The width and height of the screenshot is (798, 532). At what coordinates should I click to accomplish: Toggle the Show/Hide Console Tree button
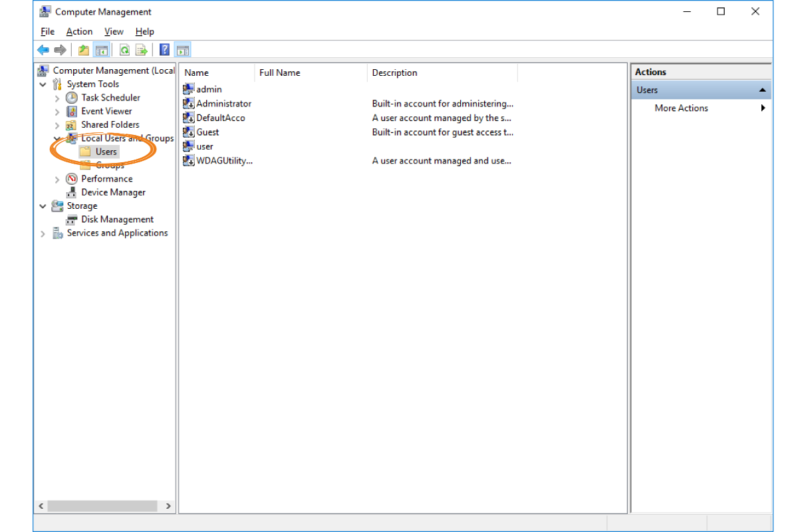tap(101, 50)
